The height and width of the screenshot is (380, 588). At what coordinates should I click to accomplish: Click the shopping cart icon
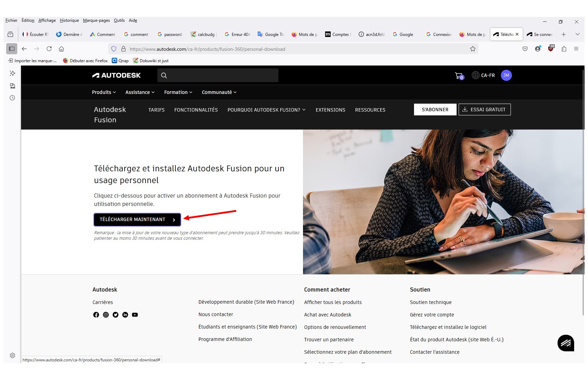pos(459,76)
